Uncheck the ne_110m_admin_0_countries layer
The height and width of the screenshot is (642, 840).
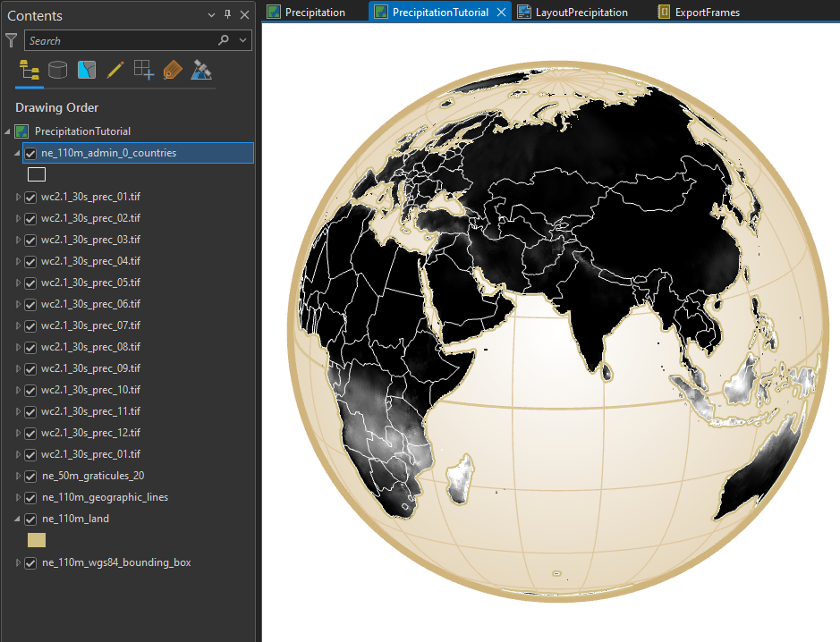coord(30,154)
